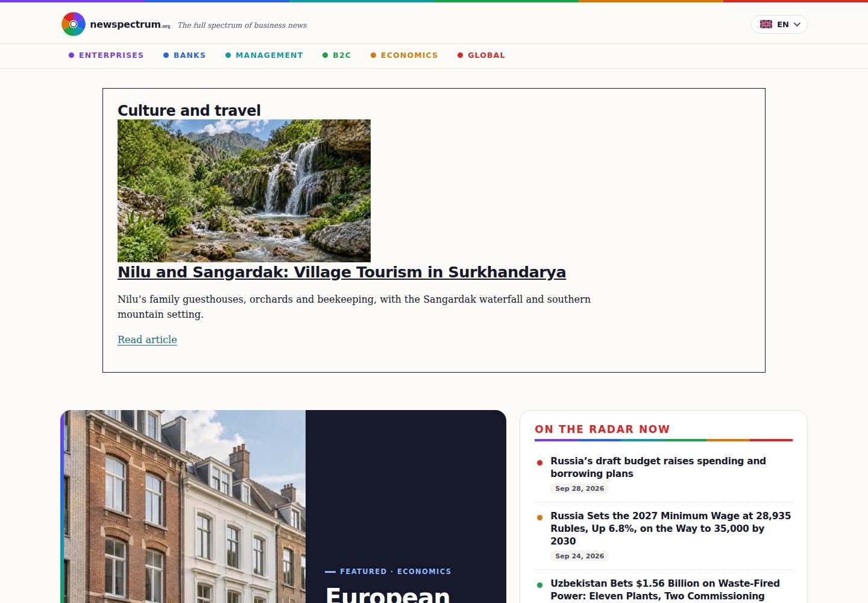Click the language selector chevron arrow
The width and height of the screenshot is (868, 603).
point(797,25)
